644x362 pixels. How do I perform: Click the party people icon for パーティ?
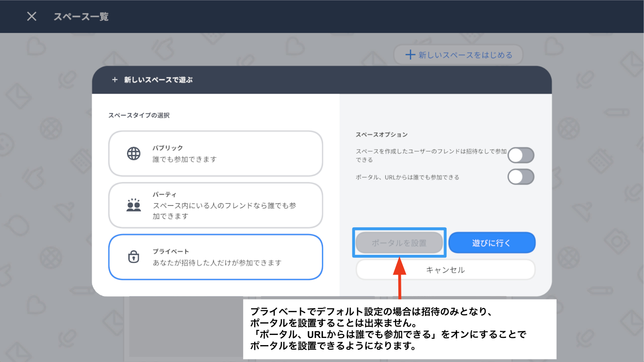click(x=134, y=205)
